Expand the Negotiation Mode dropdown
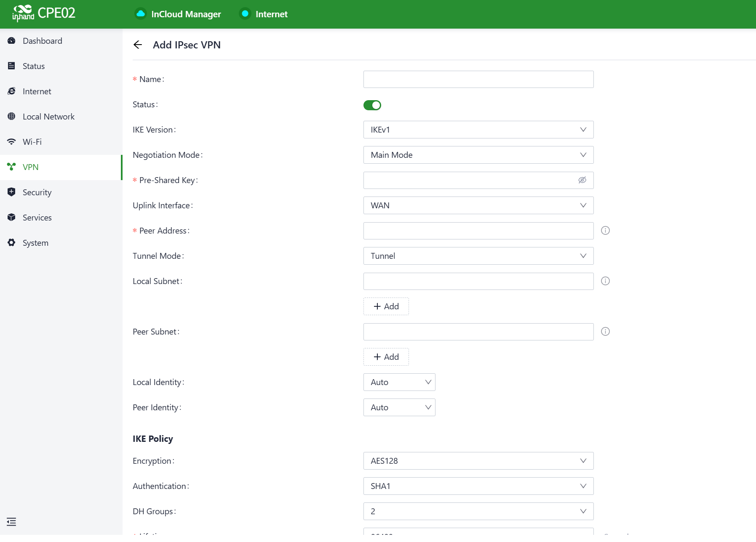 coord(478,155)
